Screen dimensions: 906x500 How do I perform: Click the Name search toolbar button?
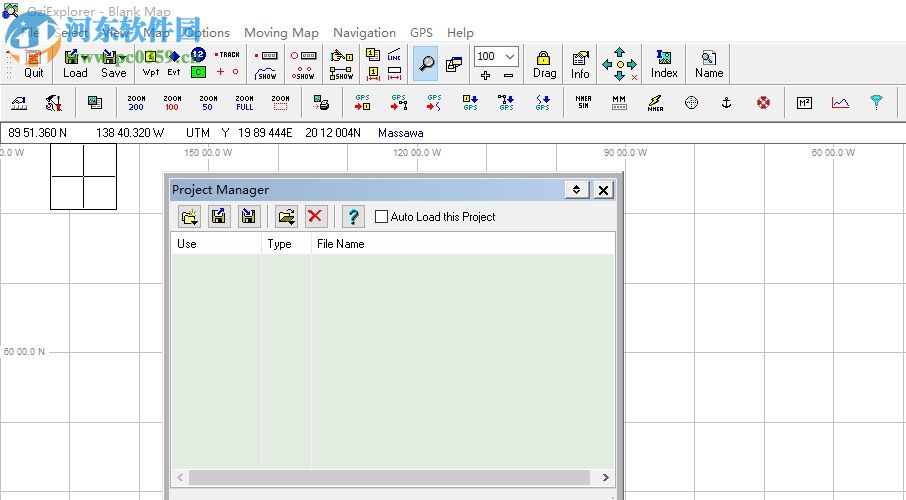pos(709,64)
